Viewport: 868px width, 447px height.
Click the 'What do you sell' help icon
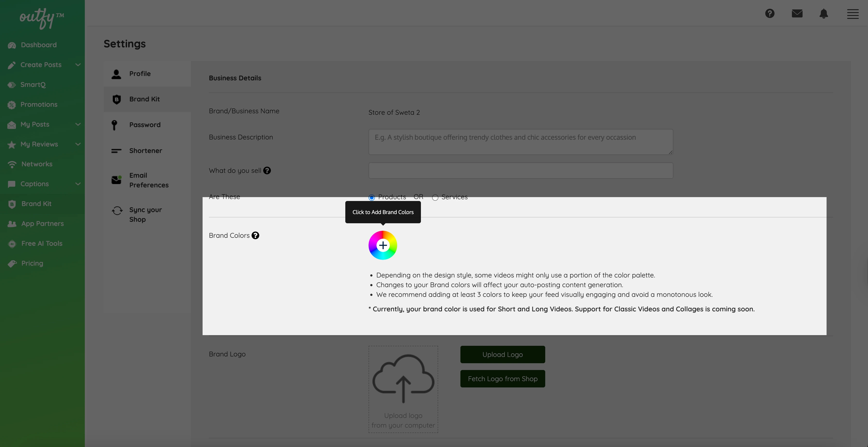click(267, 170)
